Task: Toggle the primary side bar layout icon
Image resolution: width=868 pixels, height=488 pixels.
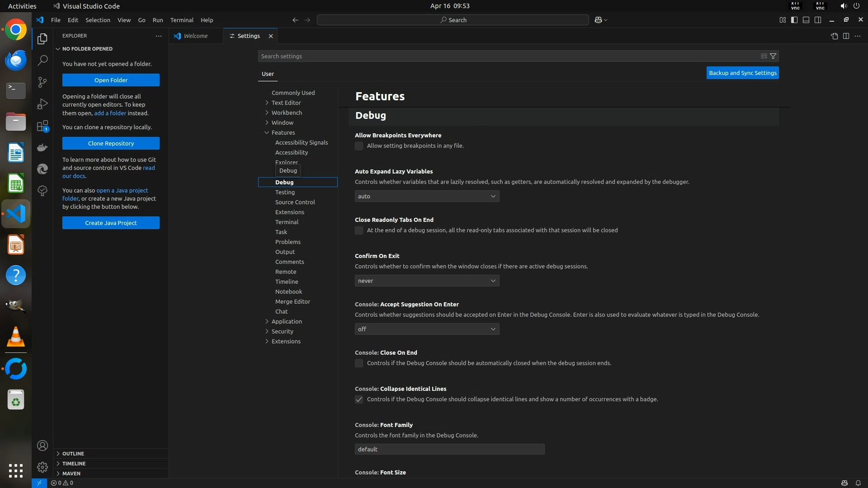Action: 794,20
